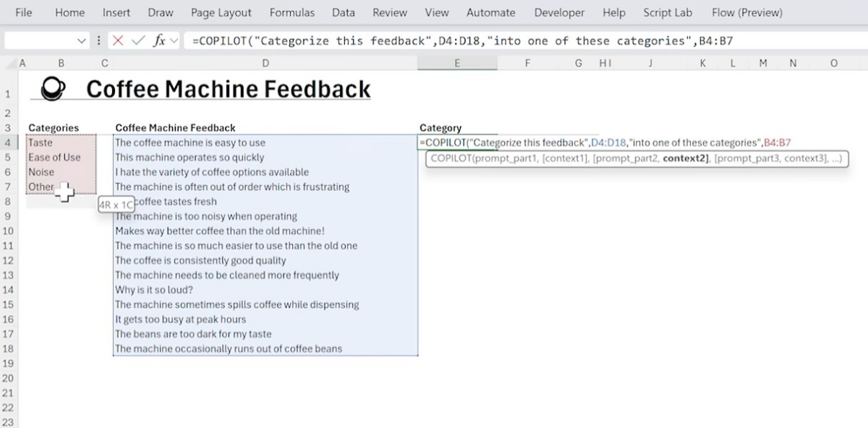Cancel the formula entry with the X icon
Image resolution: width=868 pixels, height=428 pixels.
(118, 41)
